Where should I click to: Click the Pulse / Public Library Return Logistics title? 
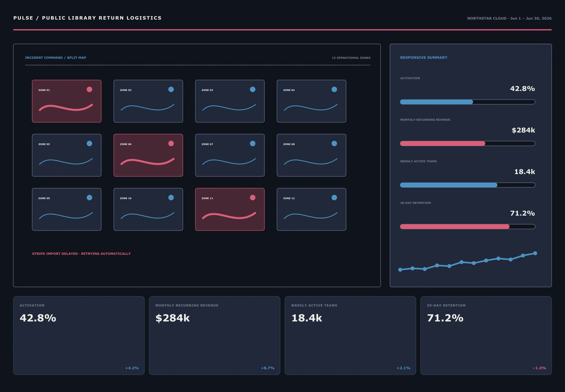pyautogui.click(x=87, y=18)
